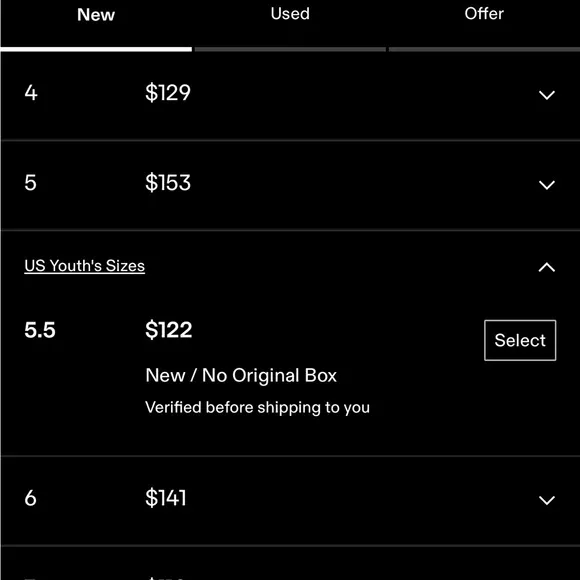
Task: Click the $122 price for size 5.5
Action: (x=169, y=330)
